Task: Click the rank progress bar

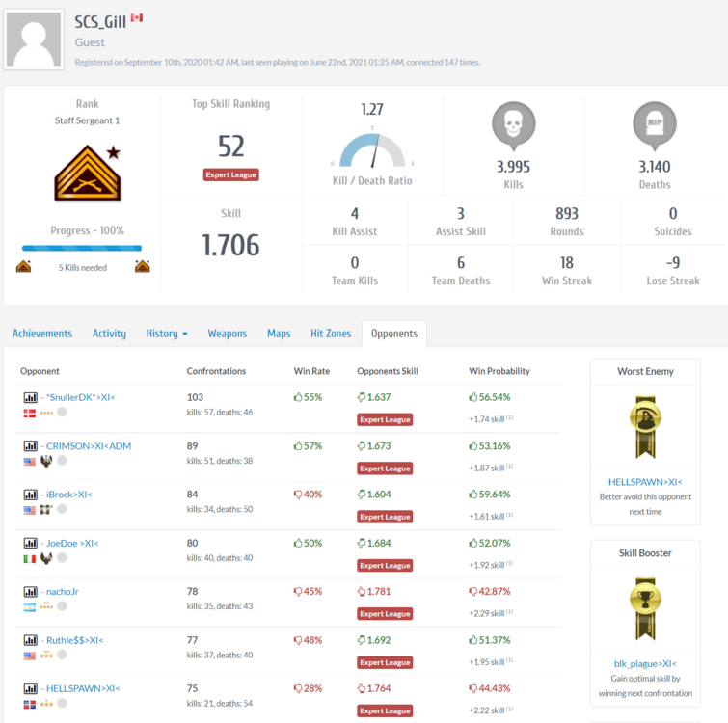Action: tap(82, 248)
